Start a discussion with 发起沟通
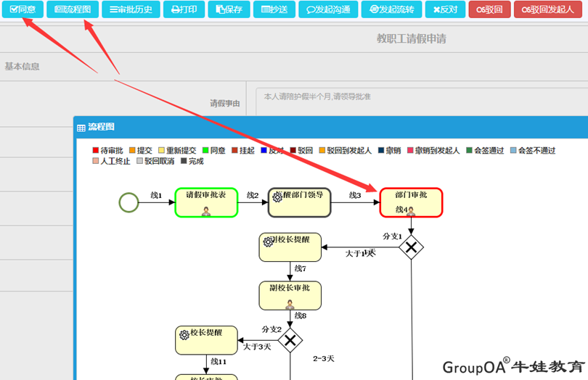The image size is (588, 380). pos(328,9)
